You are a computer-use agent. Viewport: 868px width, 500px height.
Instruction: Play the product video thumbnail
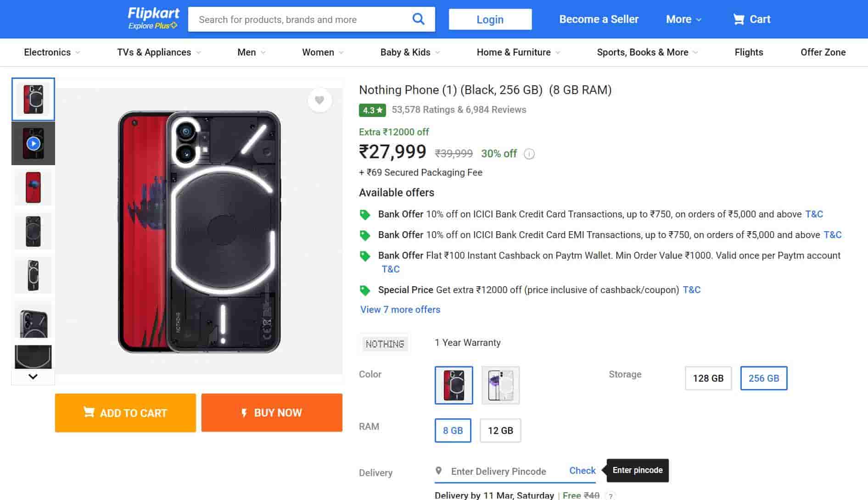(x=33, y=144)
